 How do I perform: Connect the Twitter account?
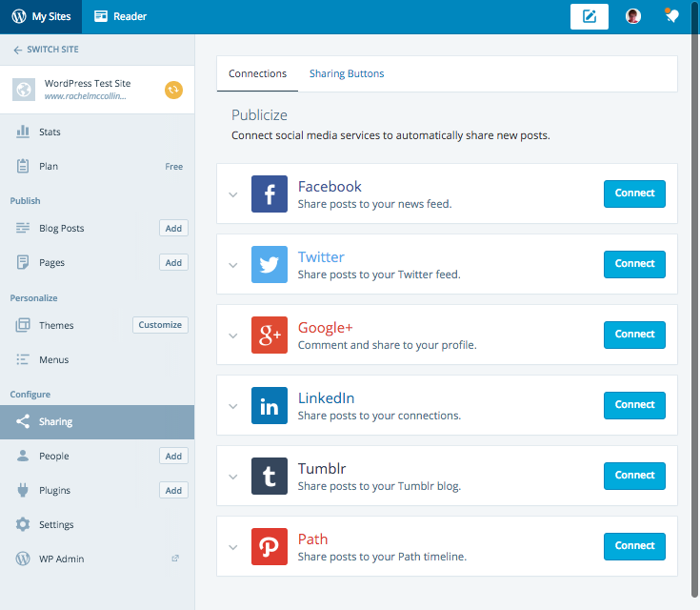[634, 265]
